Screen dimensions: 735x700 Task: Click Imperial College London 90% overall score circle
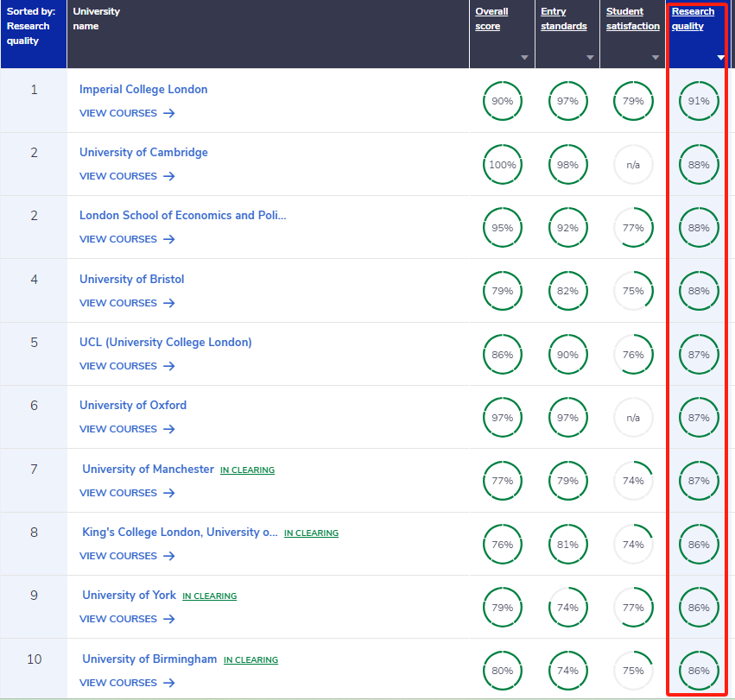click(503, 101)
